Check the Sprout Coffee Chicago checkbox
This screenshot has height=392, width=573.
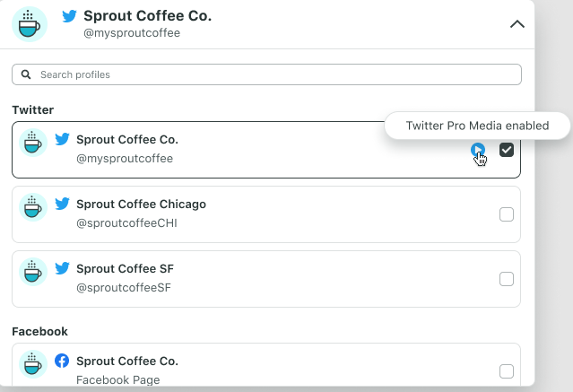507,214
